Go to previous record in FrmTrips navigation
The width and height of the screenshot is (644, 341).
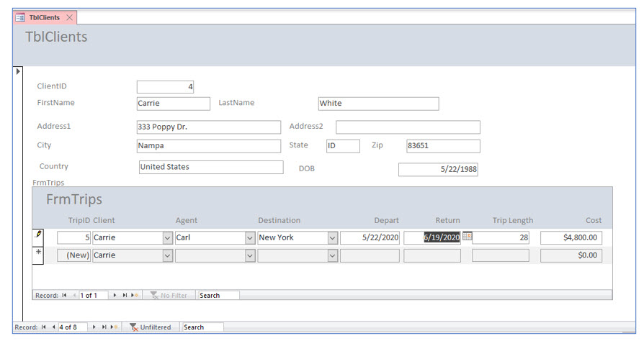pos(74,295)
